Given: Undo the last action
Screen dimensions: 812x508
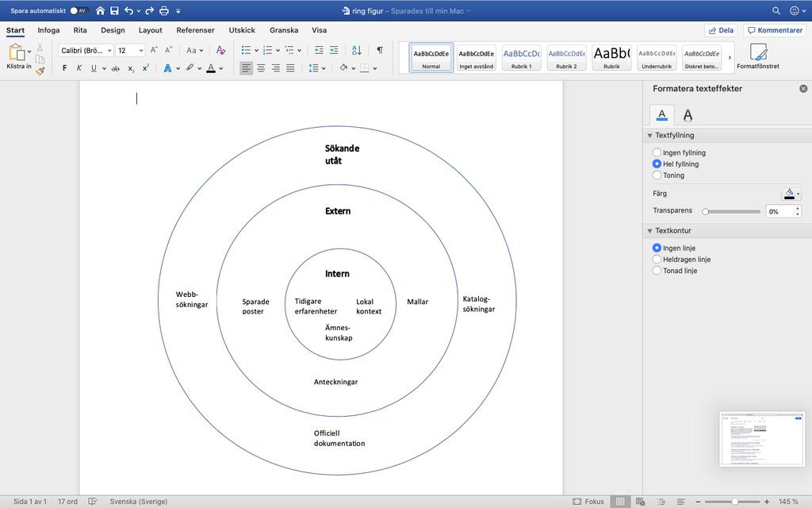Looking at the screenshot, I should (x=129, y=10).
